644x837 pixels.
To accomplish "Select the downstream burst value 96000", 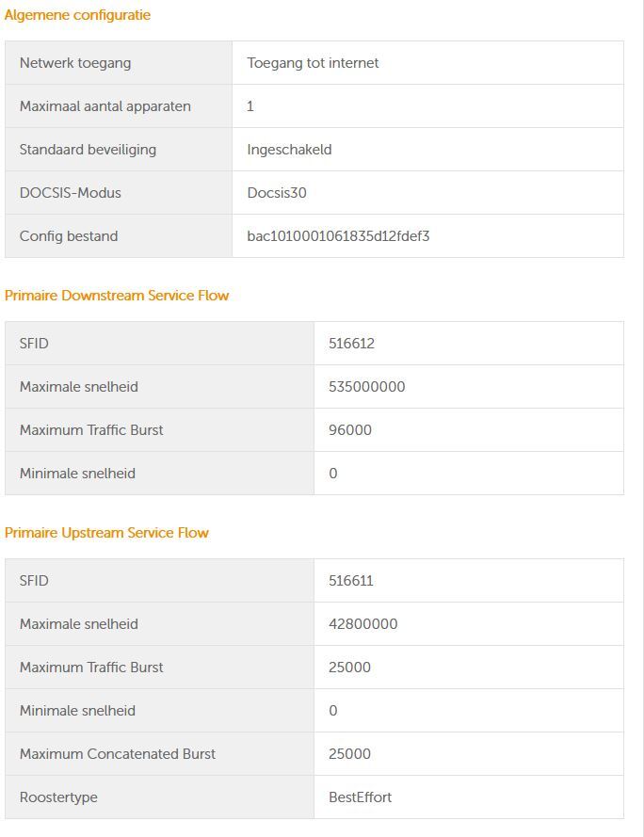I will (349, 430).
